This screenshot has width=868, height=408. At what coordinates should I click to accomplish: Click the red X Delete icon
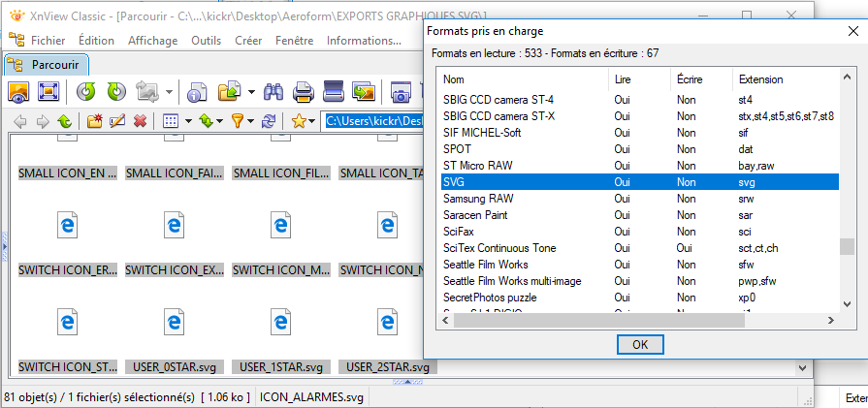coord(140,121)
